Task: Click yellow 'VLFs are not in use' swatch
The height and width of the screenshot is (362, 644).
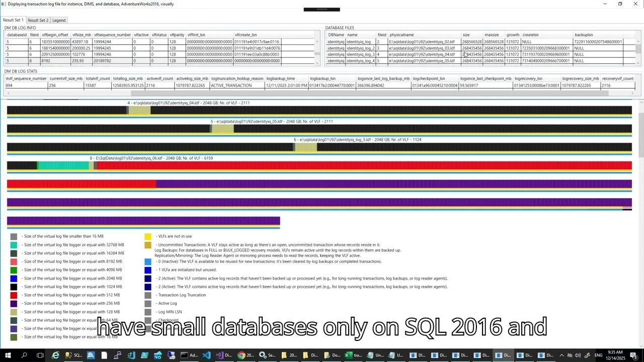Action: pos(148,236)
